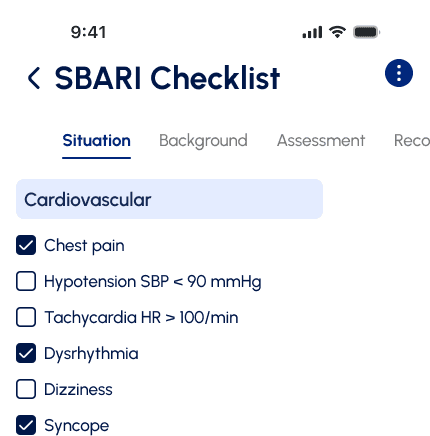
Task: Switch to the Background tab
Action: coord(203,141)
